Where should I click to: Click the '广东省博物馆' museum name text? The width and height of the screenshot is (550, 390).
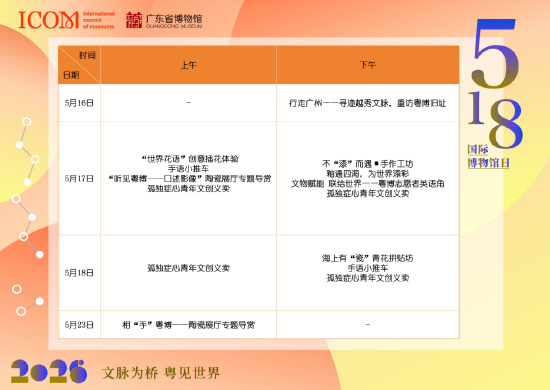(x=174, y=18)
